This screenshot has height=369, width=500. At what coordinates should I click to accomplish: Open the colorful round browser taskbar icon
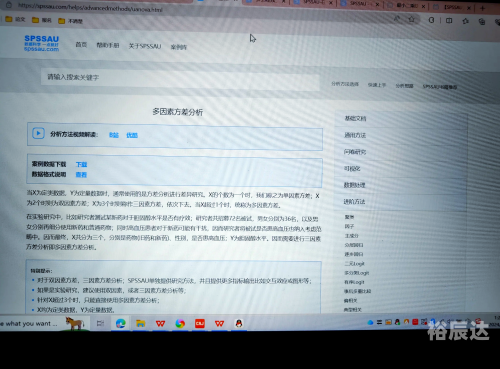click(180, 323)
